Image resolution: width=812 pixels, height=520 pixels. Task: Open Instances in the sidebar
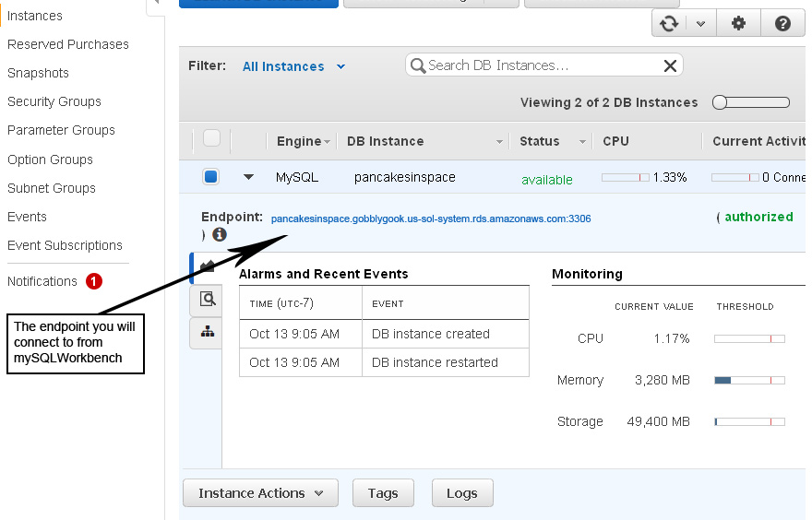pos(35,16)
